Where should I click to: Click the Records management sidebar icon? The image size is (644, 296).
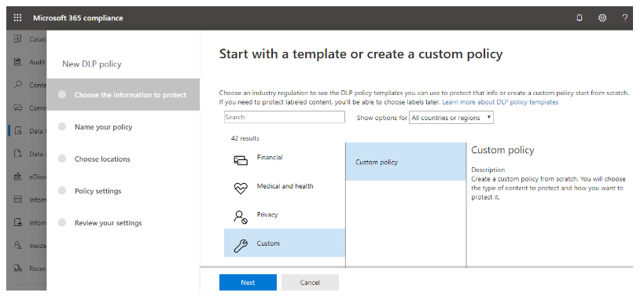click(17, 269)
